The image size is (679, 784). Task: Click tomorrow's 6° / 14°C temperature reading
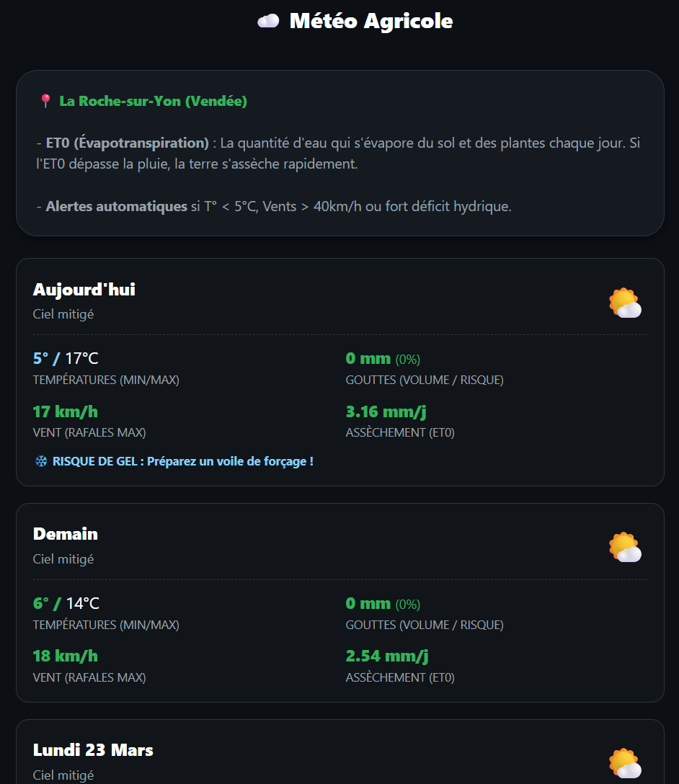point(66,604)
